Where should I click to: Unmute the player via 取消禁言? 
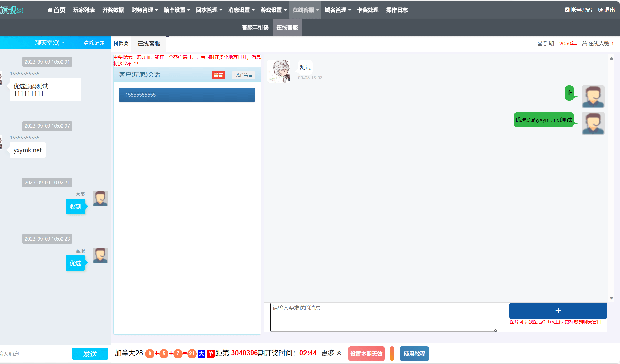(x=243, y=75)
